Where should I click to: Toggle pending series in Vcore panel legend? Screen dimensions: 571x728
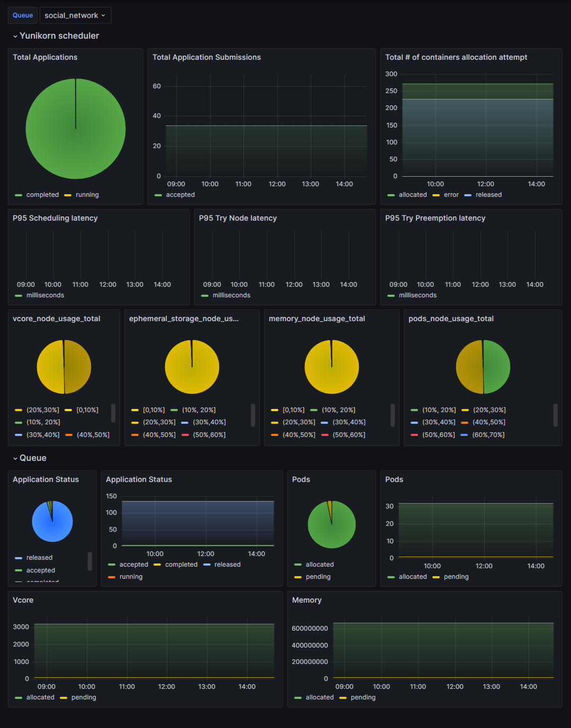click(84, 697)
